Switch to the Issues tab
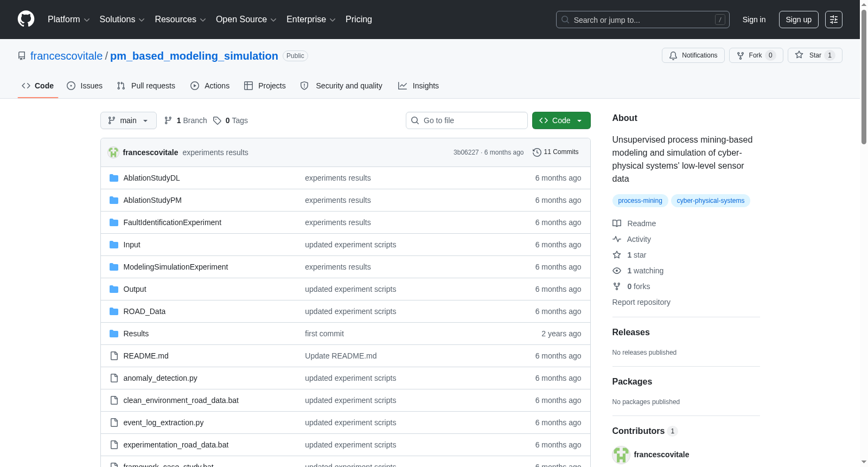868x467 pixels. pyautogui.click(x=85, y=86)
